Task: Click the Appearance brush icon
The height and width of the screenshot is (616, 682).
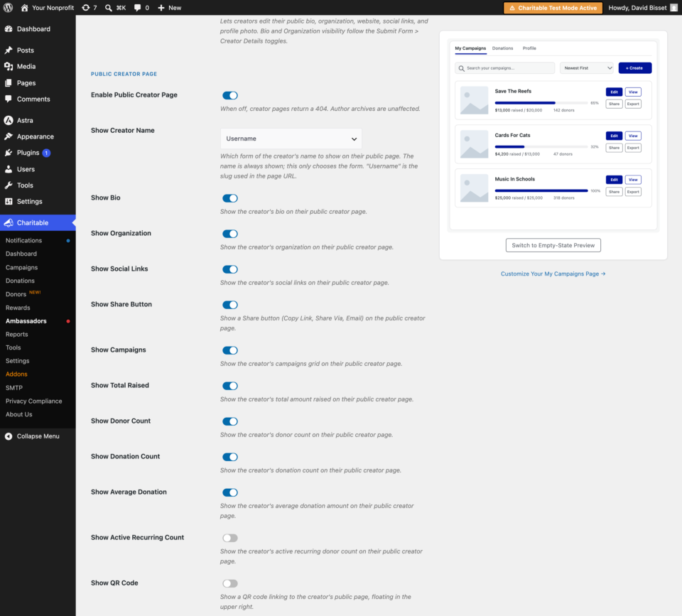Action: tap(9, 136)
